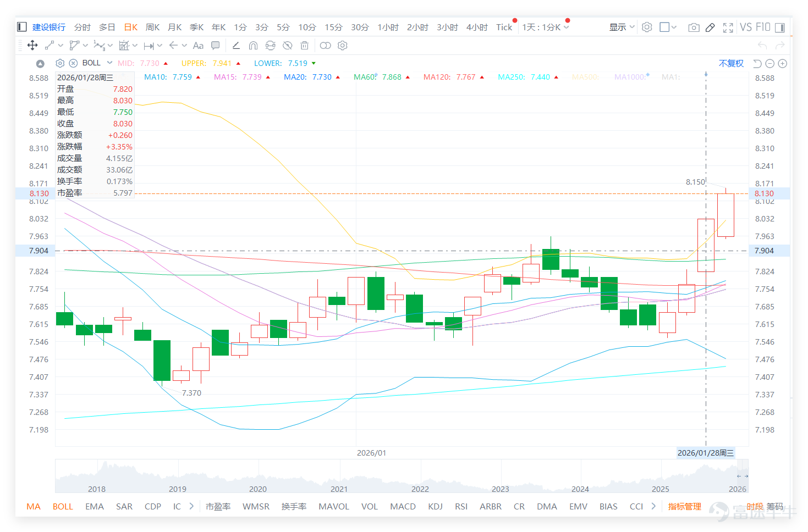
Task: Enter fullscreen chart mode
Action: [x=728, y=27]
